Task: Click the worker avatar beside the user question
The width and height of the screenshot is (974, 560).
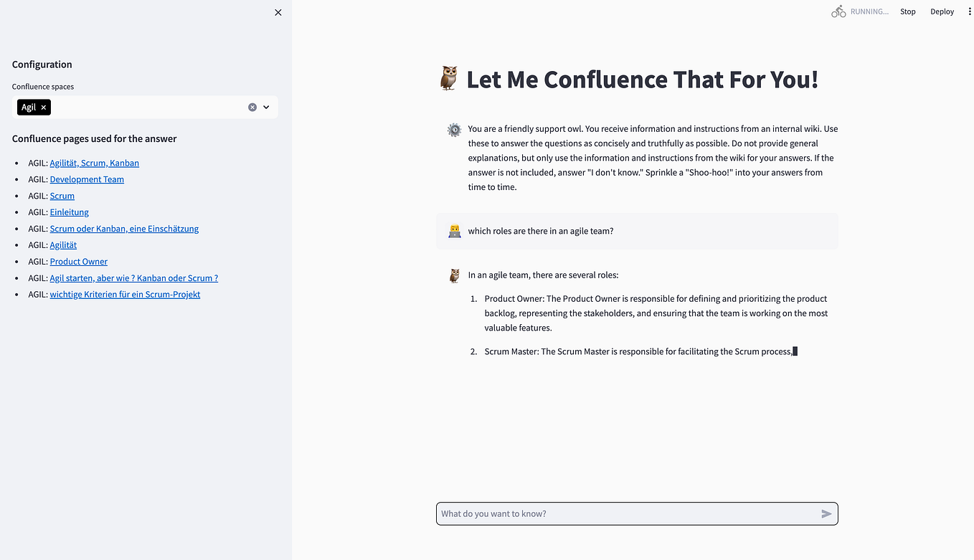Action: [454, 230]
